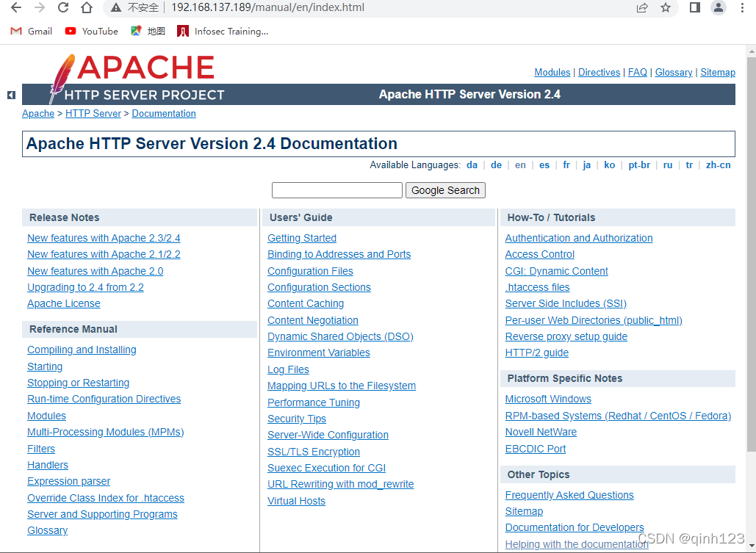The image size is (756, 553).
Task: Click the HTTP Server breadcrumb link
Action: pyautogui.click(x=93, y=113)
